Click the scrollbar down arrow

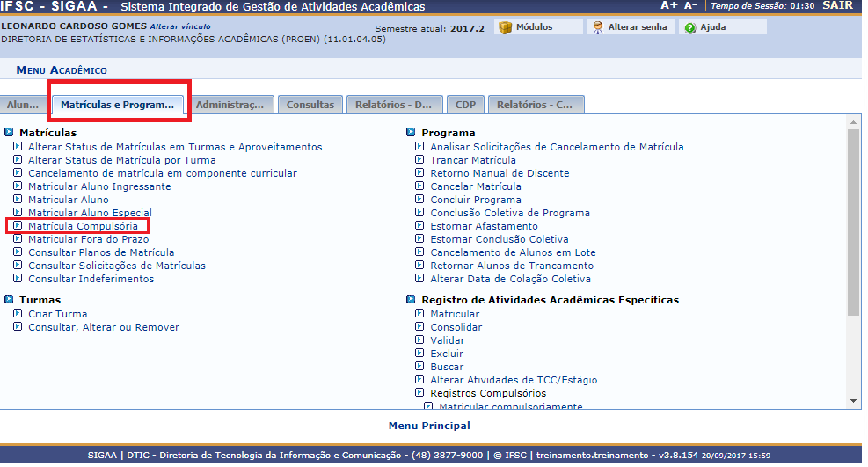point(853,401)
